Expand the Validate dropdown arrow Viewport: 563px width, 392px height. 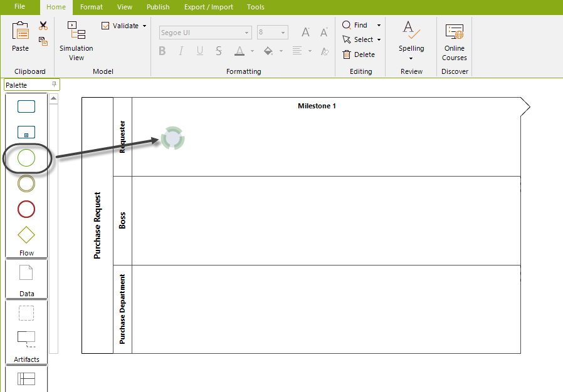[x=145, y=26]
